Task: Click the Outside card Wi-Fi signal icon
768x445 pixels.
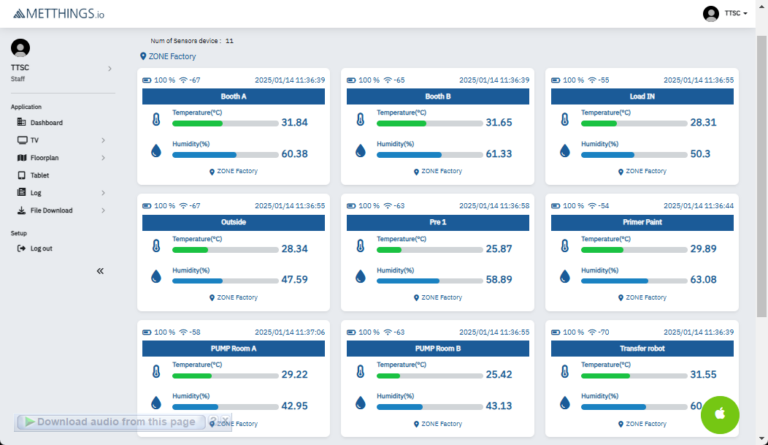Action: click(184, 205)
